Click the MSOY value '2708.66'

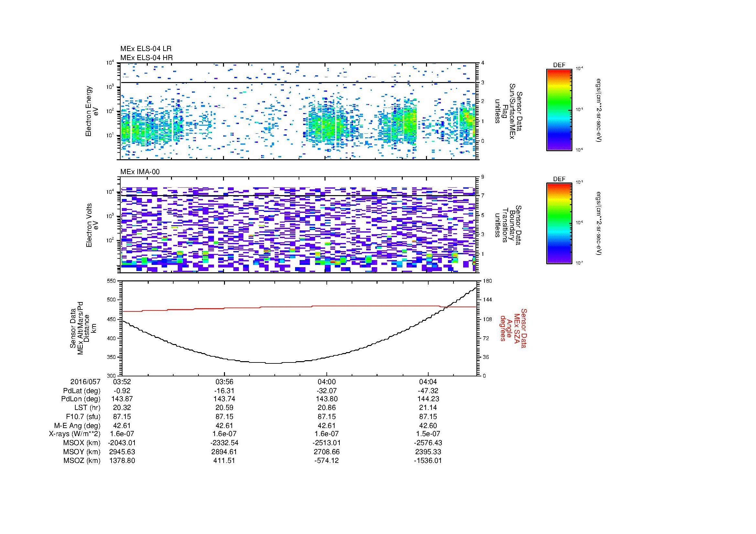(327, 452)
